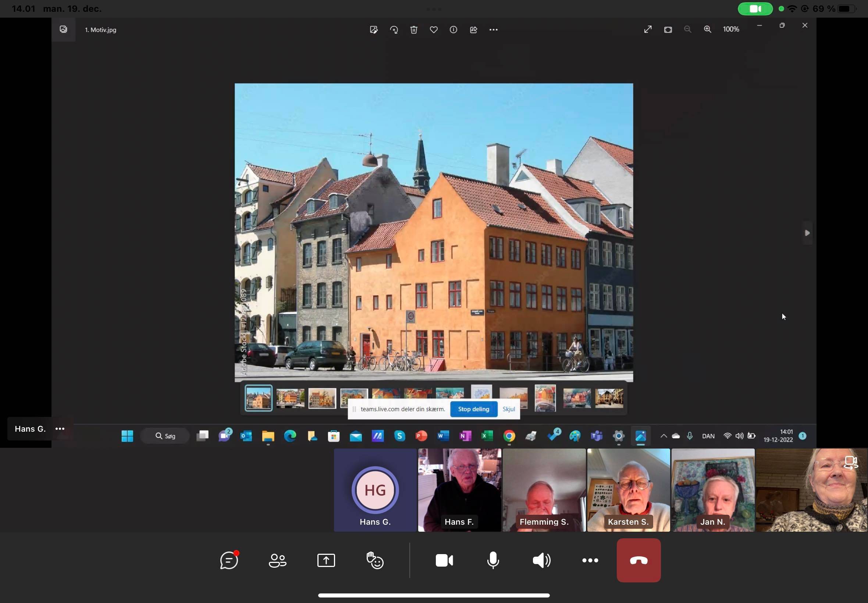Show the meeting participants list
The width and height of the screenshot is (868, 603).
click(x=277, y=560)
